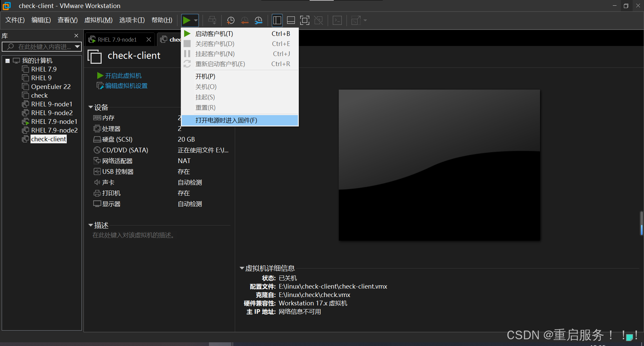Image resolution: width=644 pixels, height=346 pixels.
Task: Open the 虚拟机(M) menu
Action: (x=98, y=20)
